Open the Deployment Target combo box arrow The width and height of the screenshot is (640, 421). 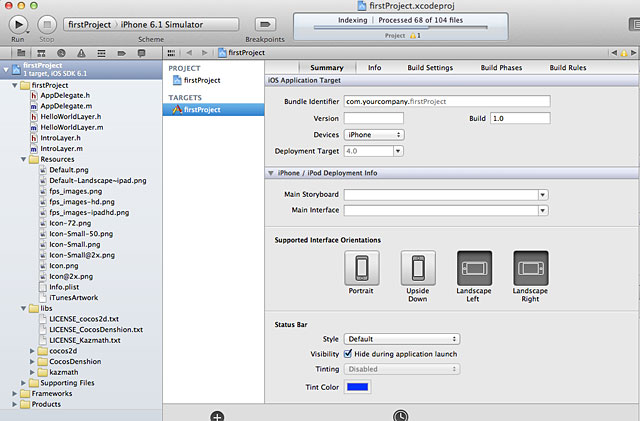click(398, 151)
